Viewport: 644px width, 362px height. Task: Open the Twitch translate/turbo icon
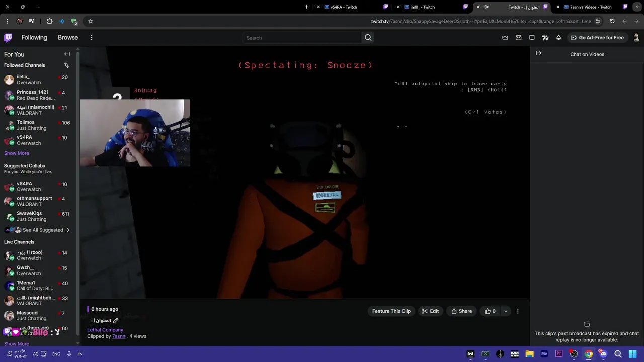point(545,38)
